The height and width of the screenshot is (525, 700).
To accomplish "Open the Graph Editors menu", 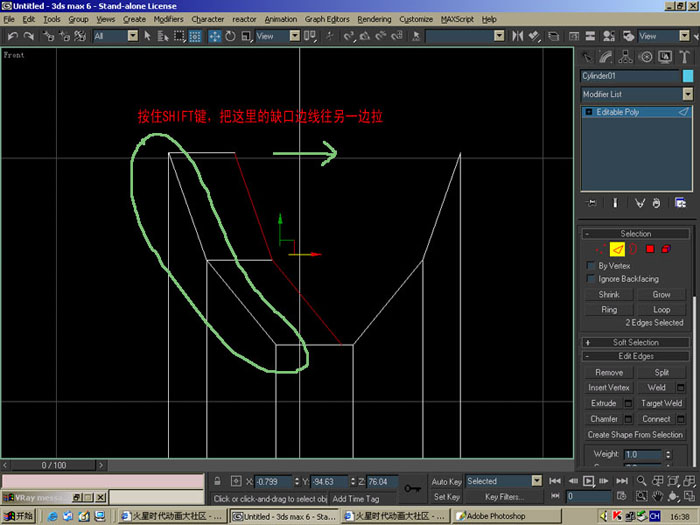I will tap(327, 19).
